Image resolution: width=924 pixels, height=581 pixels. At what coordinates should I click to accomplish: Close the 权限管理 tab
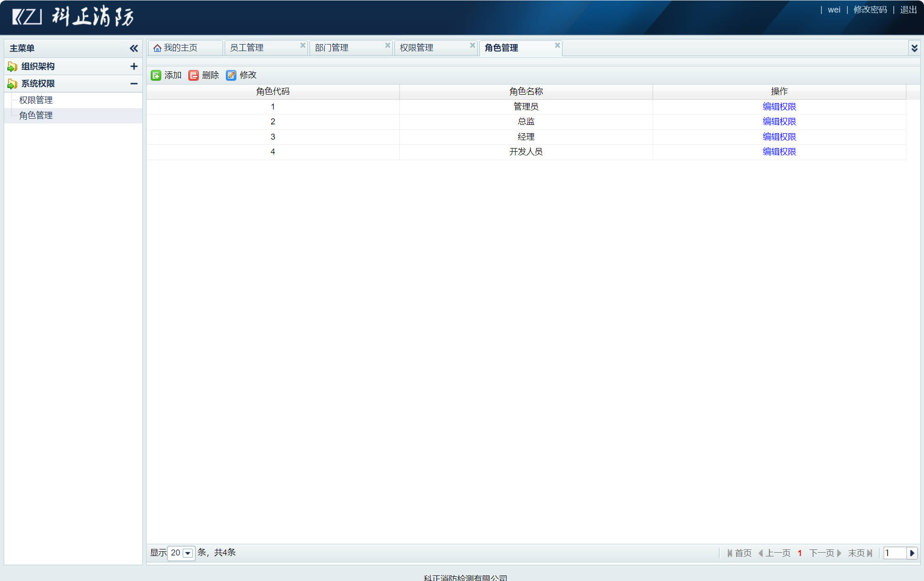click(x=473, y=45)
